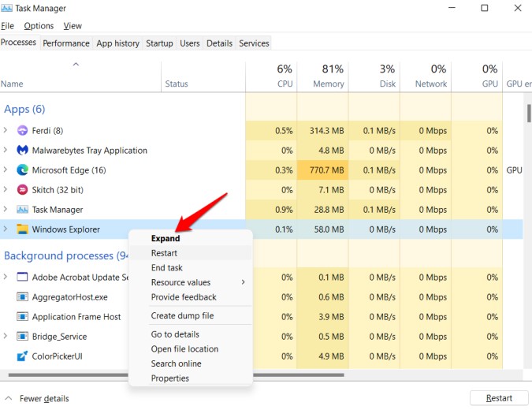Expand the Windows Explorer row chevron
The image size is (532, 410).
click(x=5, y=229)
